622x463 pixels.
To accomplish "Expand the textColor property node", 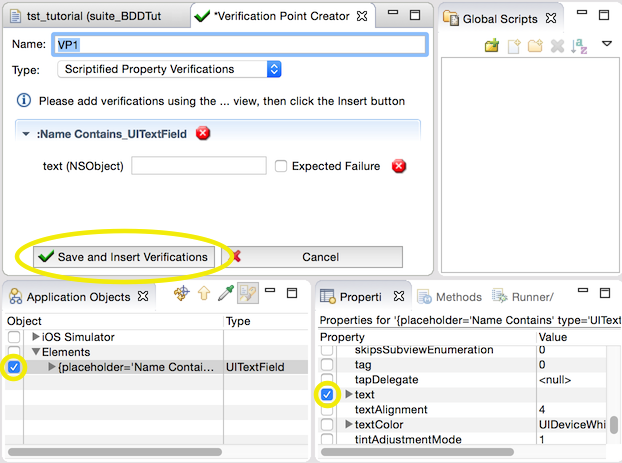I will pyautogui.click(x=349, y=424).
